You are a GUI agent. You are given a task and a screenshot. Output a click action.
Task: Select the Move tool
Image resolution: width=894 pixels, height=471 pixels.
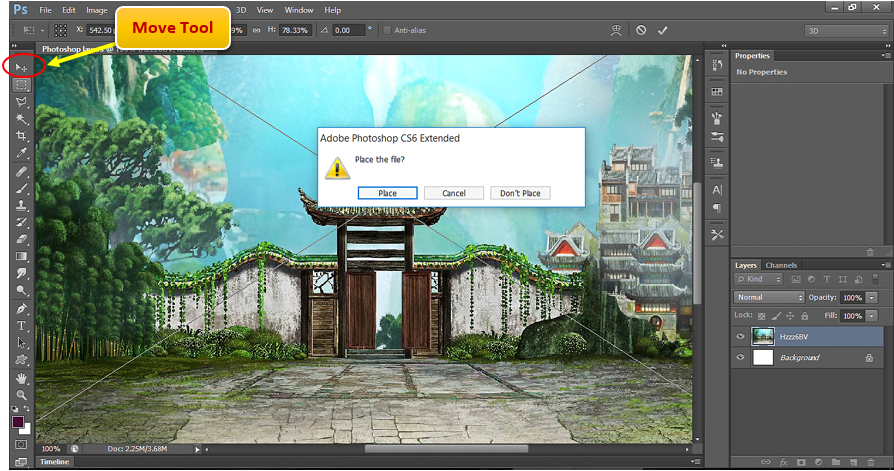[x=21, y=67]
